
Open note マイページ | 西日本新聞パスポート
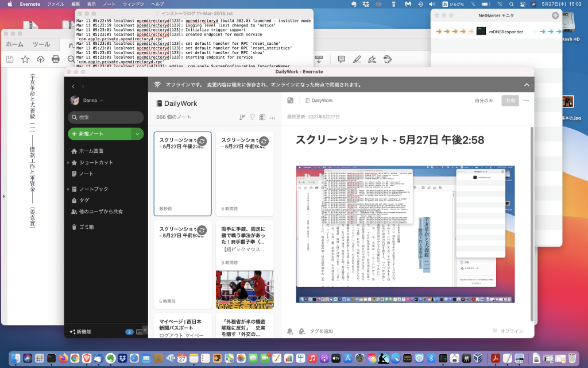(183, 326)
